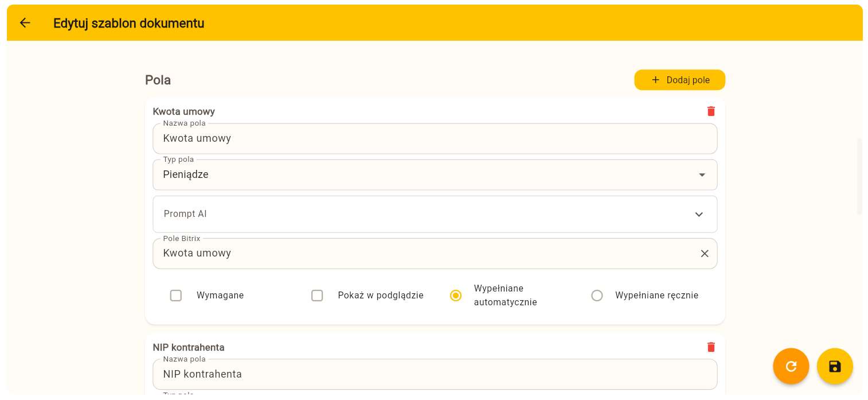Tick the Pokaż w podglądzie checkbox
Image resolution: width=868 pixels, height=400 pixels.
pos(317,296)
